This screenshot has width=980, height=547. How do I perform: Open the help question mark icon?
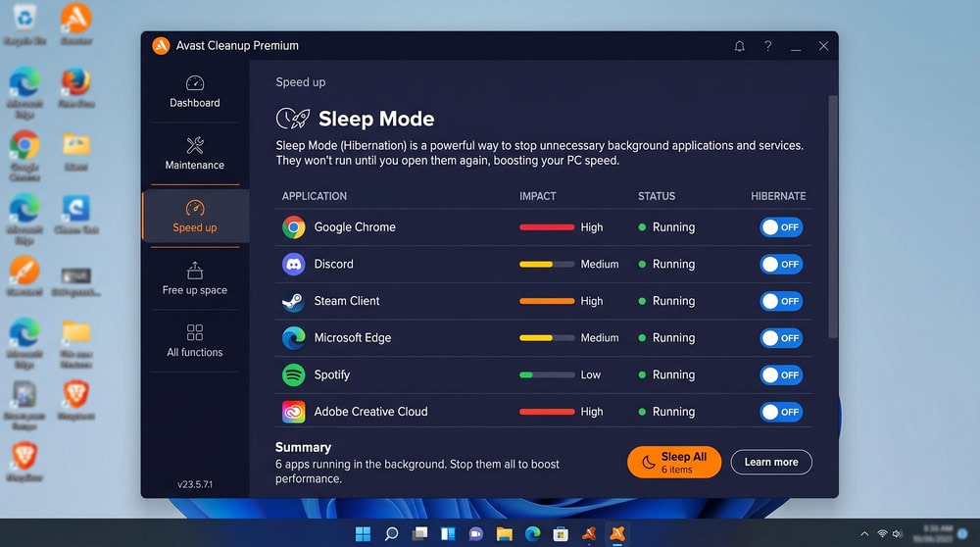click(x=767, y=46)
